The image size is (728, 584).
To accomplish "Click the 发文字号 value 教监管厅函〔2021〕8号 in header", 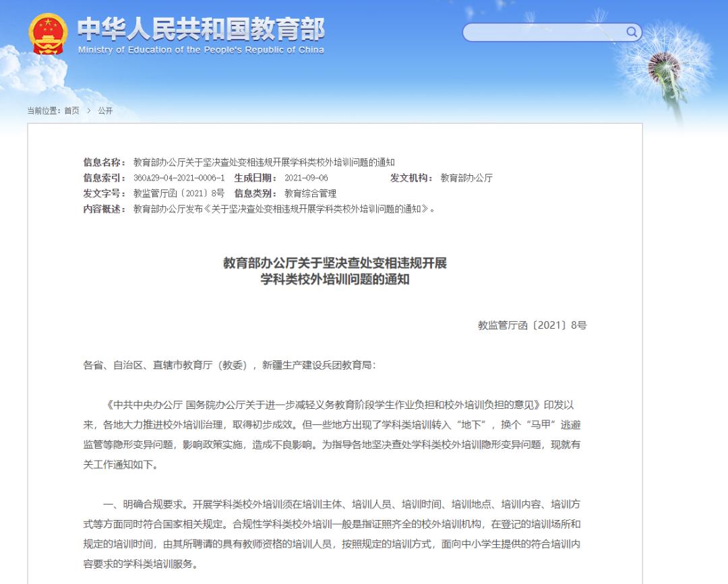I will (179, 193).
